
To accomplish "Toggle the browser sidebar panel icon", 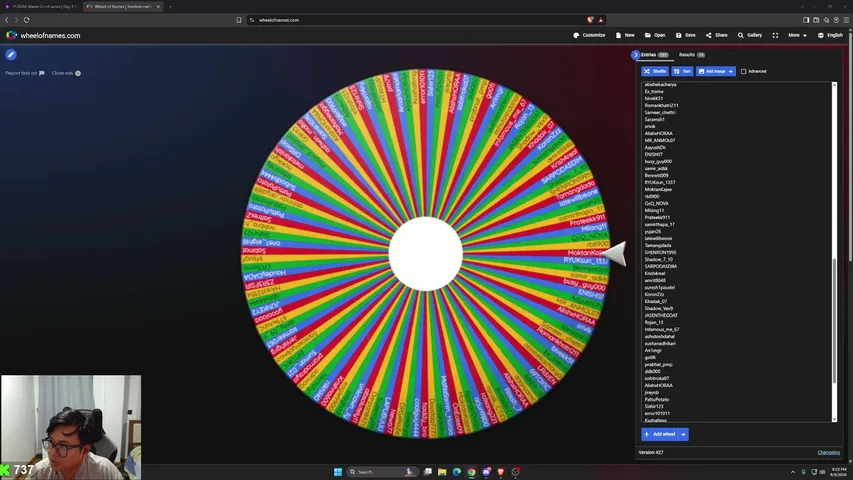I will pos(806,20).
